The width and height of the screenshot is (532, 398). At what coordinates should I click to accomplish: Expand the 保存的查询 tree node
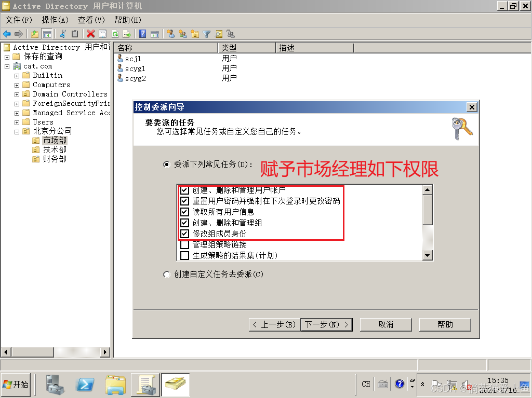[x=7, y=57]
